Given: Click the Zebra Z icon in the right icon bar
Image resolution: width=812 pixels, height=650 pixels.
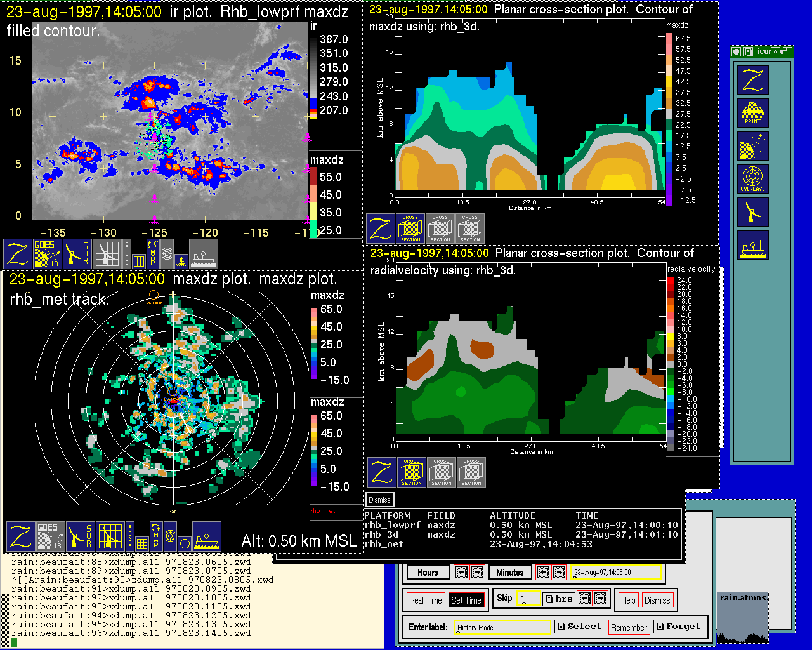Looking at the screenshot, I should click(x=752, y=80).
